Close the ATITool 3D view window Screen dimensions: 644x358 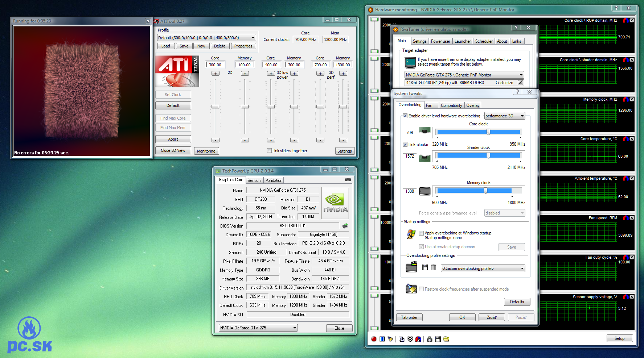click(148, 21)
